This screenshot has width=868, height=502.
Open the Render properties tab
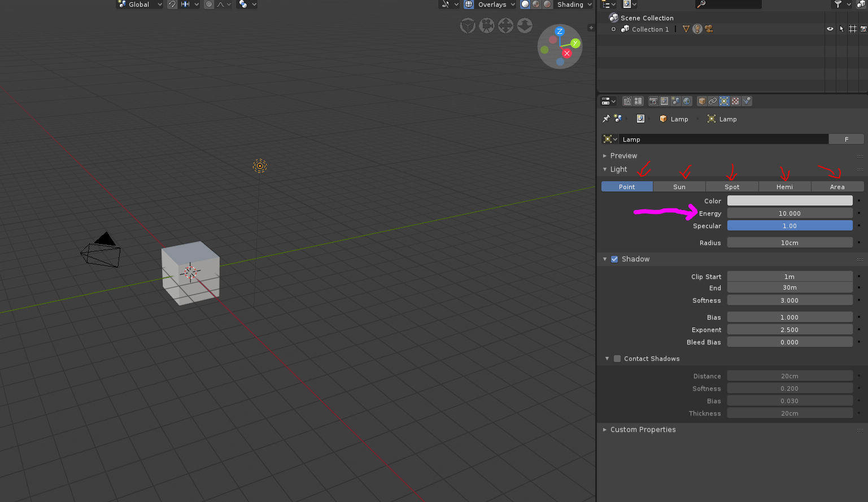[x=653, y=101]
